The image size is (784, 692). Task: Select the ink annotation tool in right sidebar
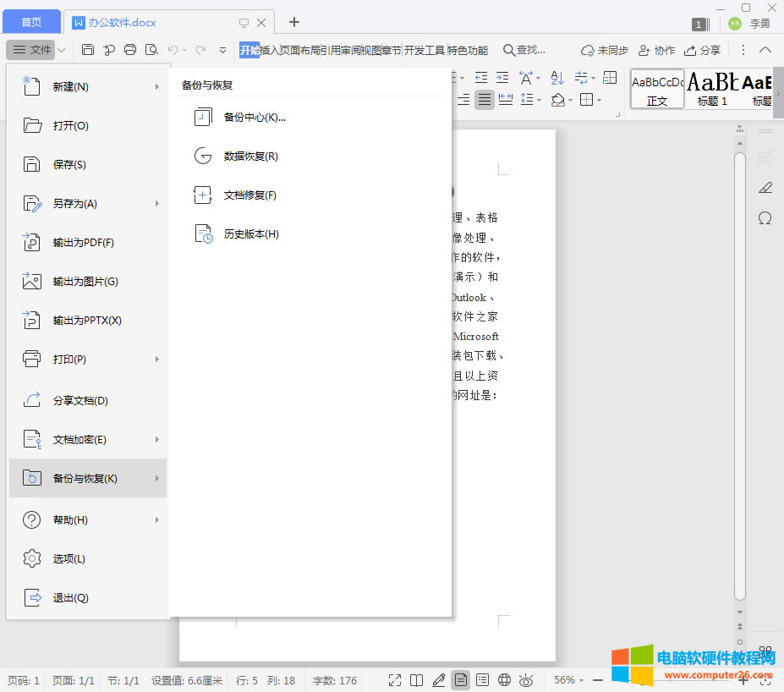click(x=765, y=187)
